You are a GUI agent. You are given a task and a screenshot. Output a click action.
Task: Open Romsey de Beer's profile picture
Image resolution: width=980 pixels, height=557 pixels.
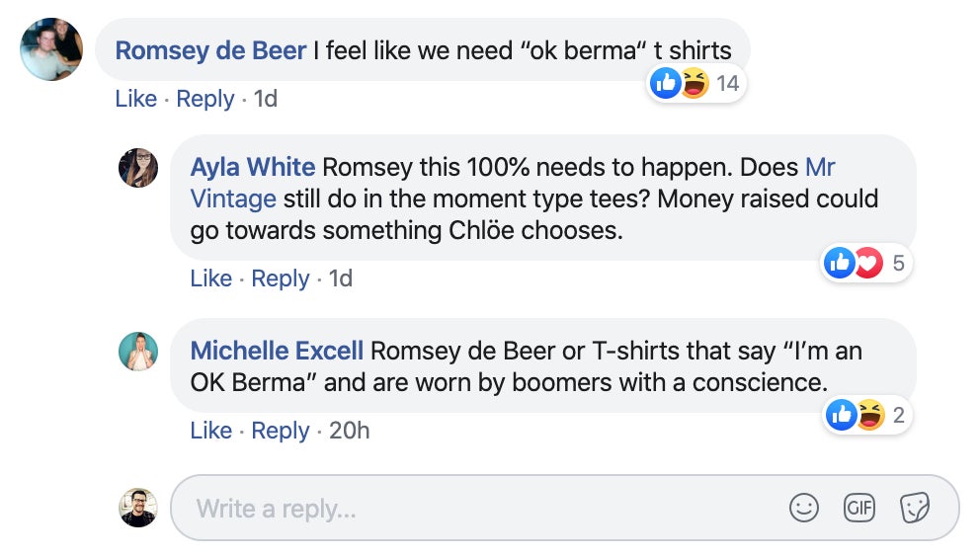coord(50,49)
